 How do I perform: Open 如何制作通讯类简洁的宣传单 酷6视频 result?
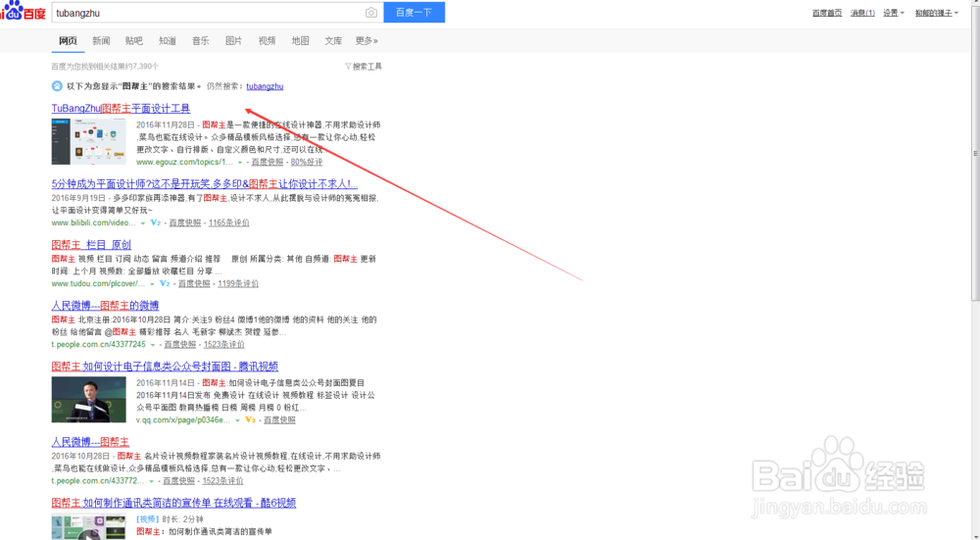pyautogui.click(x=173, y=503)
